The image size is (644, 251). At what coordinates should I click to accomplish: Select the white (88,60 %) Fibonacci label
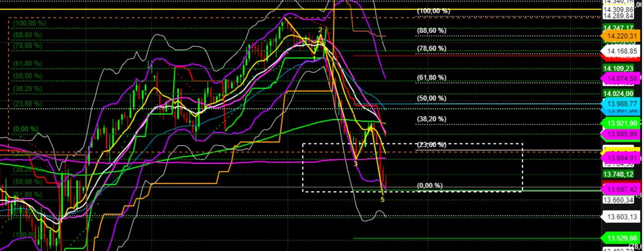click(431, 30)
